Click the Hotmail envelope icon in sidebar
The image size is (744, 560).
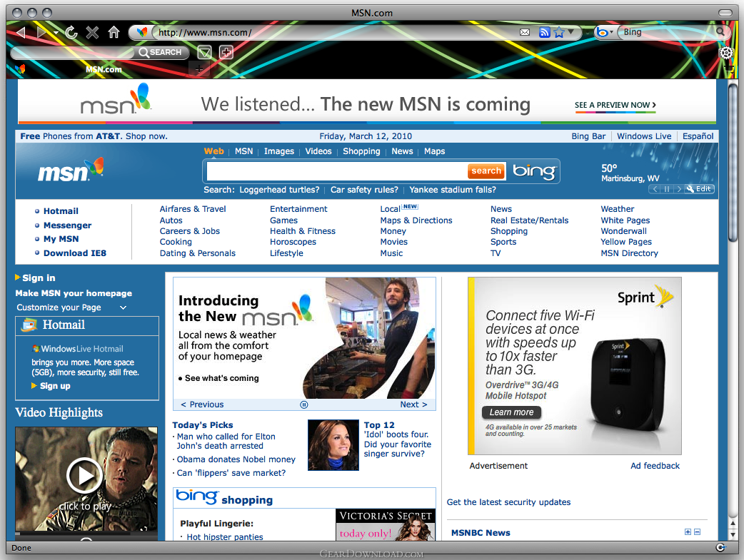tap(29, 325)
